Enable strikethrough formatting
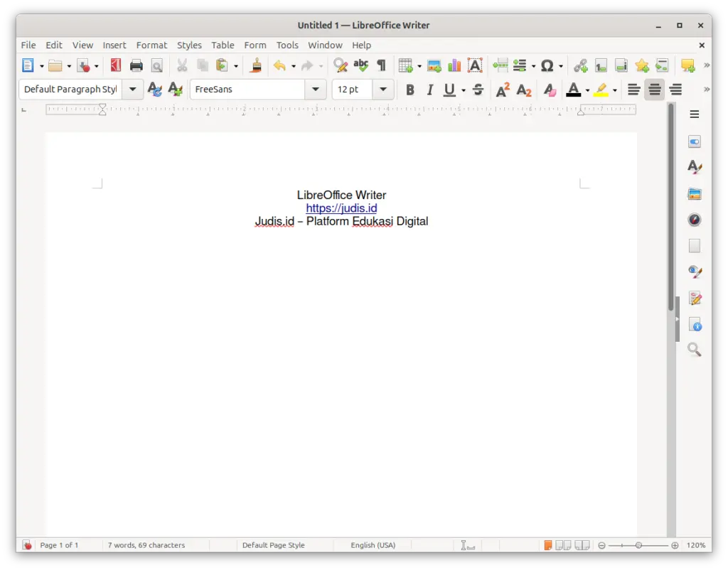728x570 pixels. tap(478, 90)
